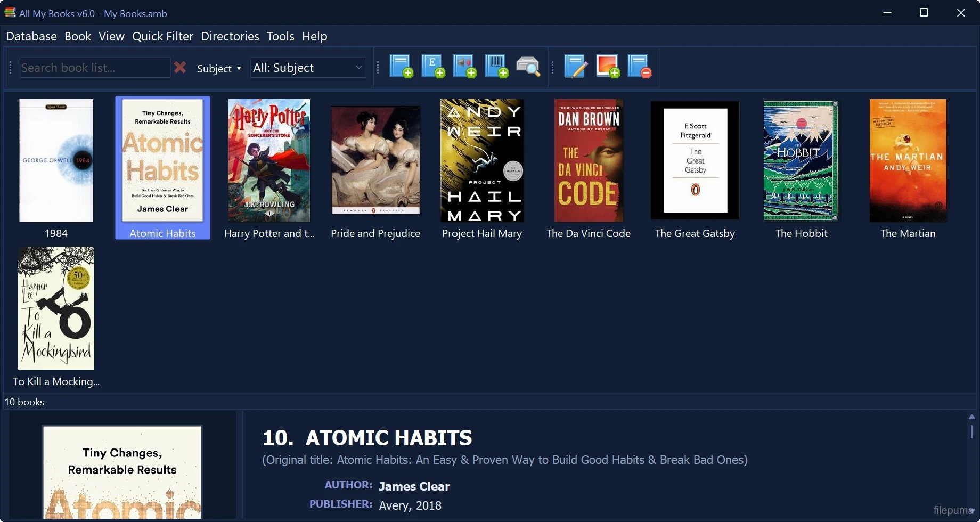Image resolution: width=980 pixels, height=522 pixels.
Task: Select the Harry Potter book cover
Action: coord(269,160)
